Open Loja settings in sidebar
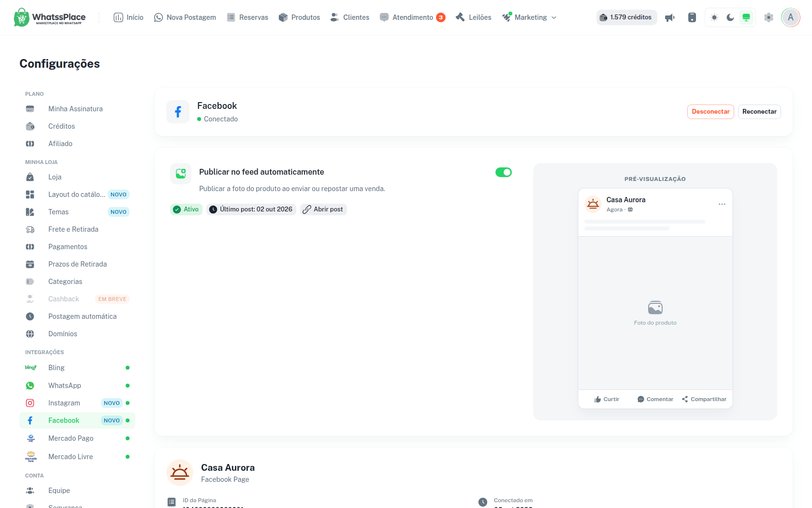Viewport: 812px width, 508px height. 77,177
